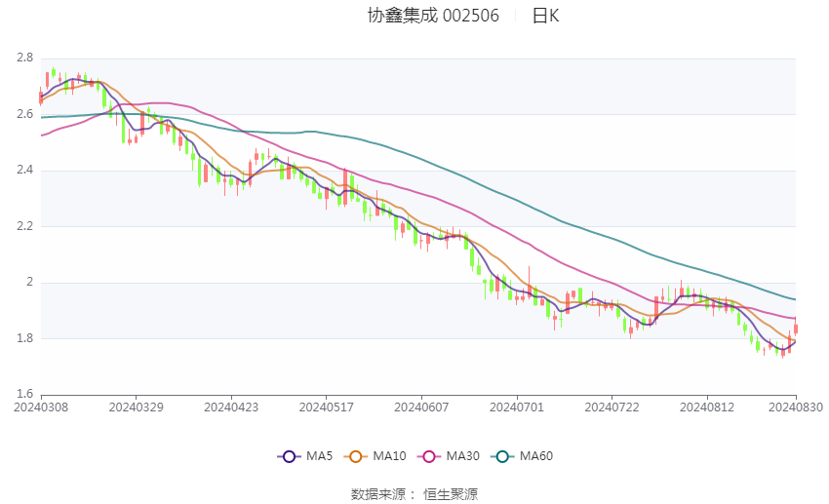Toggle the MA5 moving average legend
Screen dimensions: 829x504
305,456
